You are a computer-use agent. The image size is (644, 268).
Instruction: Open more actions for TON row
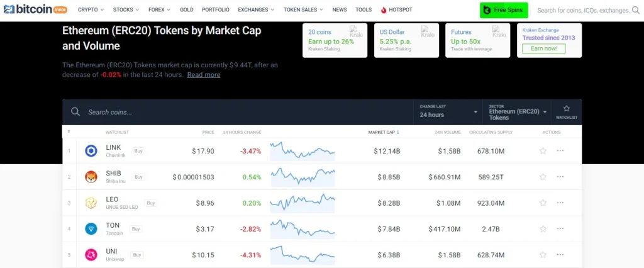[560, 228]
